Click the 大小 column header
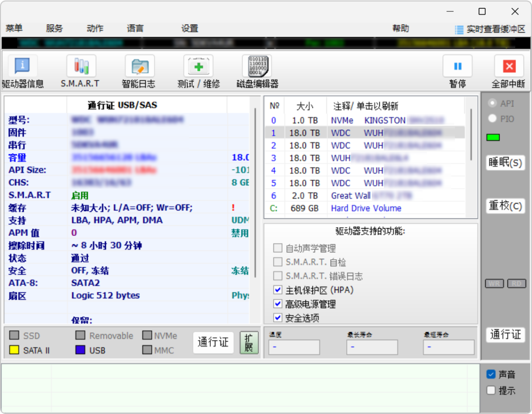Image resolution: width=532 pixels, height=414 pixels. [305, 106]
